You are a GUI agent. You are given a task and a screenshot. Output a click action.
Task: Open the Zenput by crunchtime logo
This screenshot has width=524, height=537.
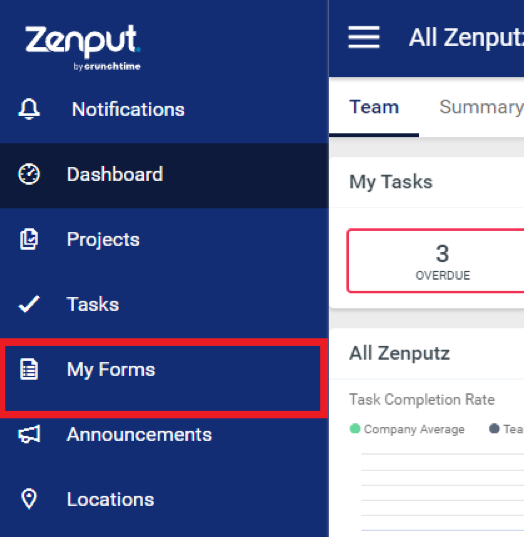[x=83, y=47]
